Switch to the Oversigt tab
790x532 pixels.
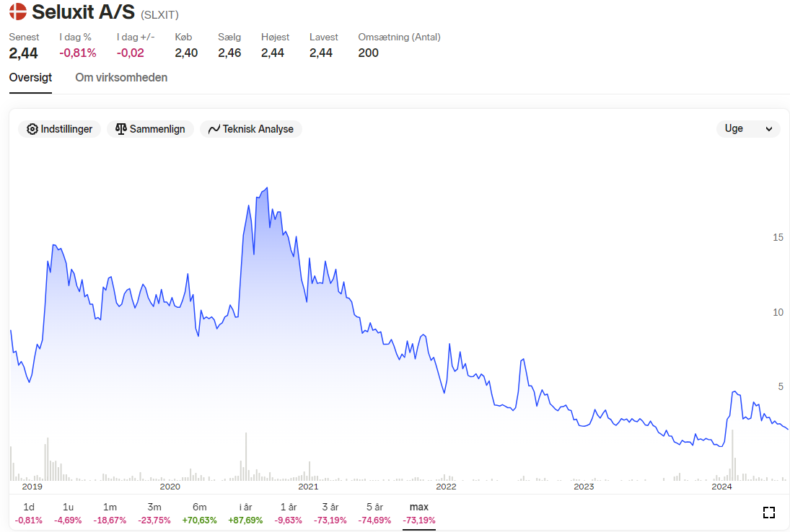point(31,78)
